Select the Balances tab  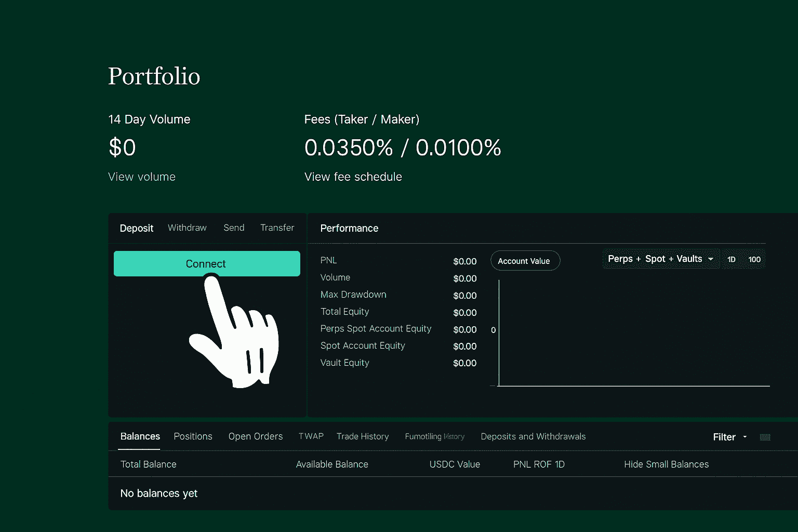(139, 436)
